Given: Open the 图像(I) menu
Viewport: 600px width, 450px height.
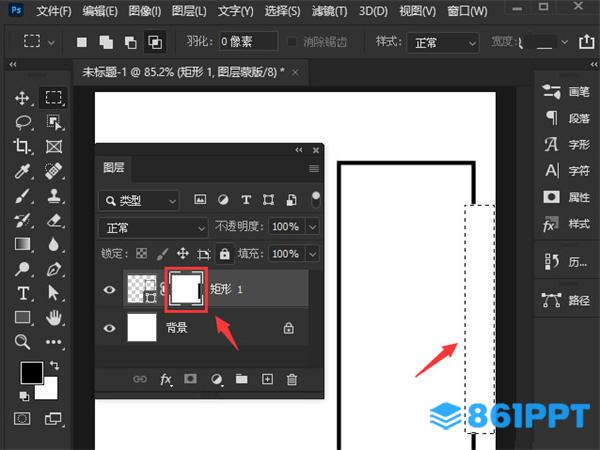Looking at the screenshot, I should (x=145, y=11).
